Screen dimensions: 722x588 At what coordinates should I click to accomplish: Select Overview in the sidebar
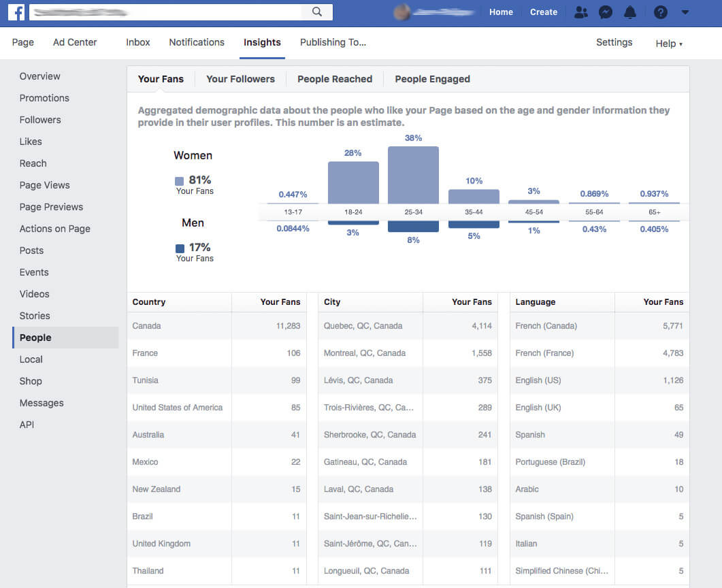[39, 76]
